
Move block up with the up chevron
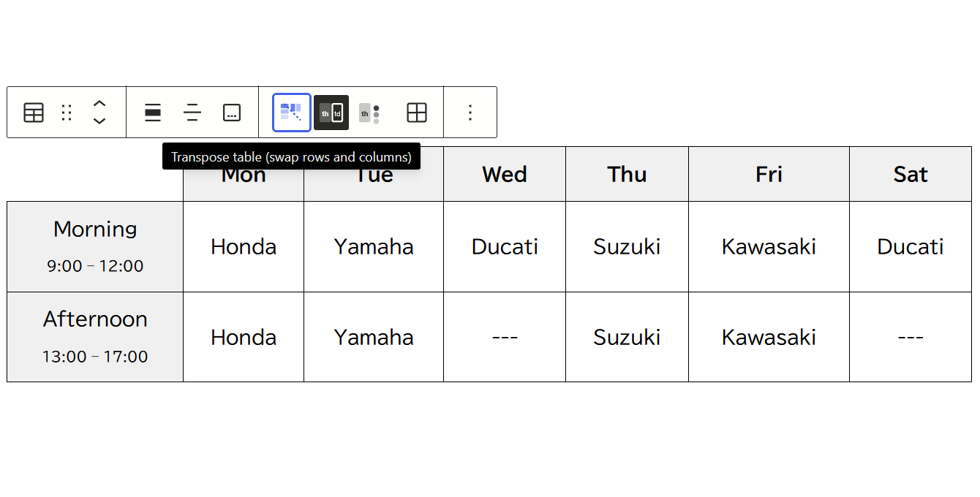[99, 104]
